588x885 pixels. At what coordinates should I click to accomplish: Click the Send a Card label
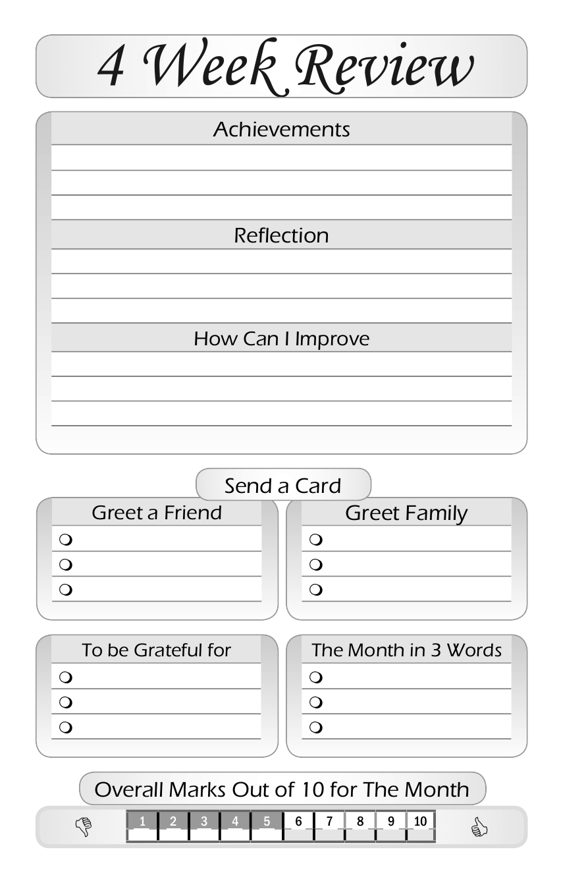(283, 486)
